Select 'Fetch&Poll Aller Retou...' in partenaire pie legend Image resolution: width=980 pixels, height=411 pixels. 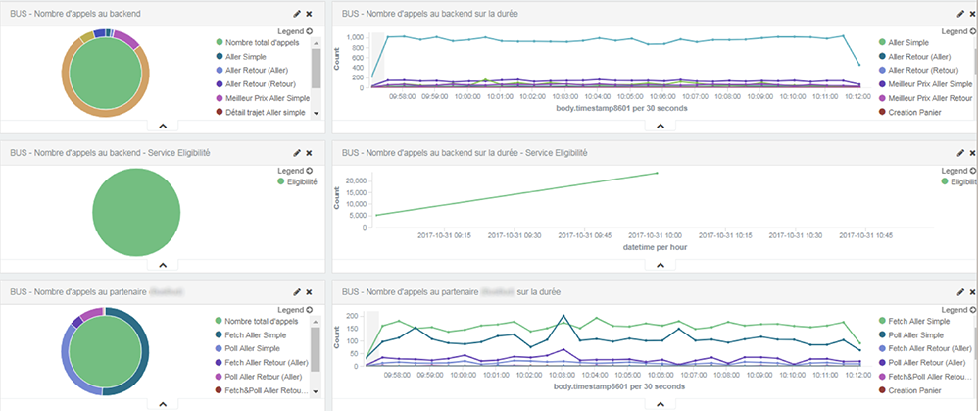click(x=262, y=390)
